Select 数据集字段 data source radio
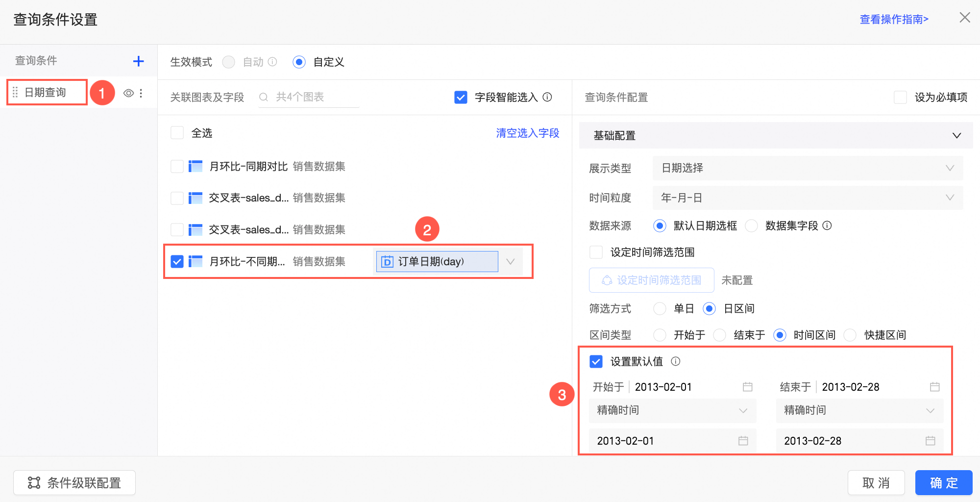The height and width of the screenshot is (502, 980). click(751, 226)
